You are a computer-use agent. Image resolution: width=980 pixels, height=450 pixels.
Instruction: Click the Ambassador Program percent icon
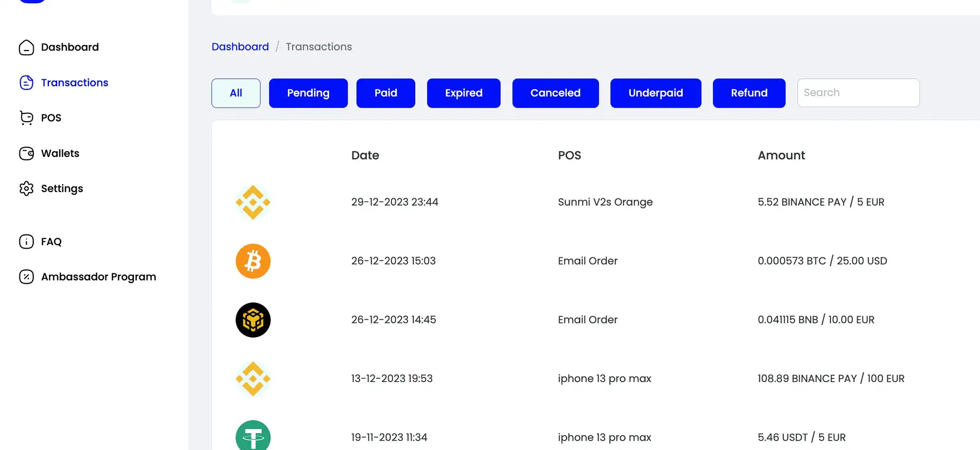tap(27, 277)
